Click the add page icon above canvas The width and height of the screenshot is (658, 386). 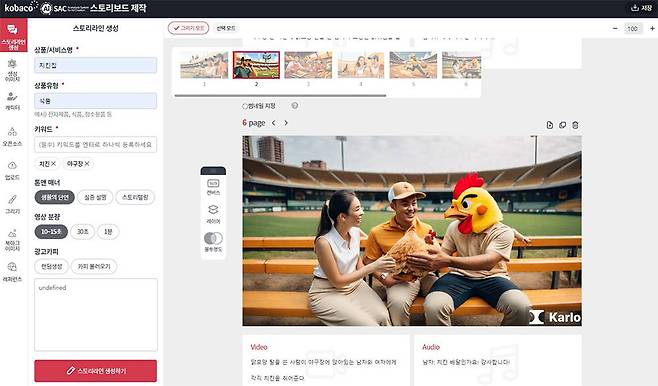coord(549,125)
